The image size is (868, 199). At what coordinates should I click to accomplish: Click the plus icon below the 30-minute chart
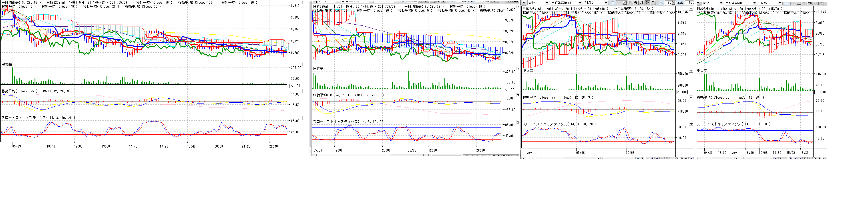643,158
